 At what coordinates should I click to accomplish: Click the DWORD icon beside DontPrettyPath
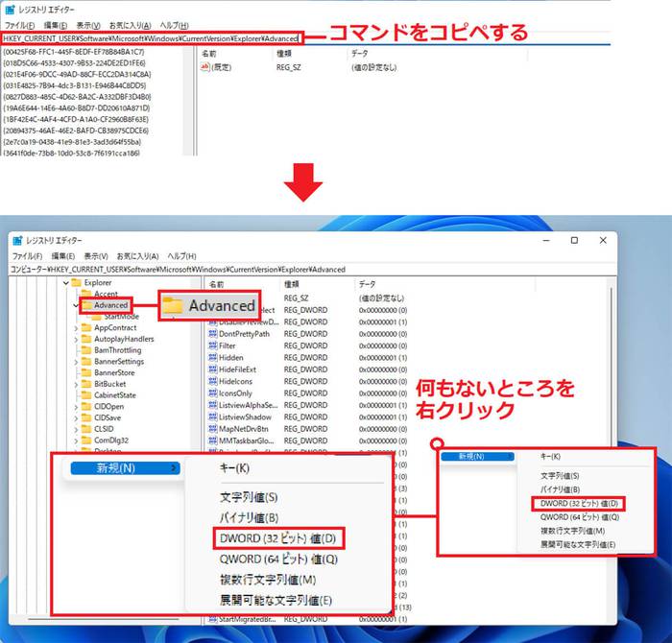212,333
